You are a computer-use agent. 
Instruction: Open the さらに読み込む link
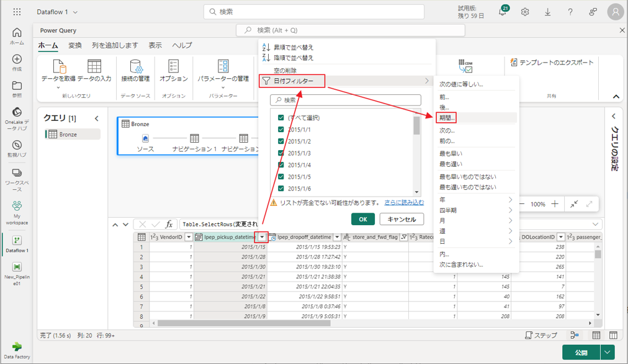pos(404,203)
